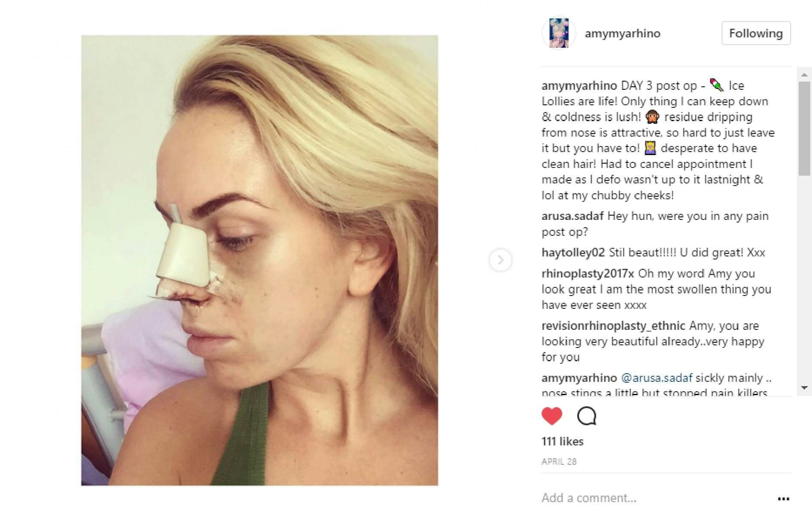
Task: Open the three-dot more options menu
Action: (x=783, y=499)
